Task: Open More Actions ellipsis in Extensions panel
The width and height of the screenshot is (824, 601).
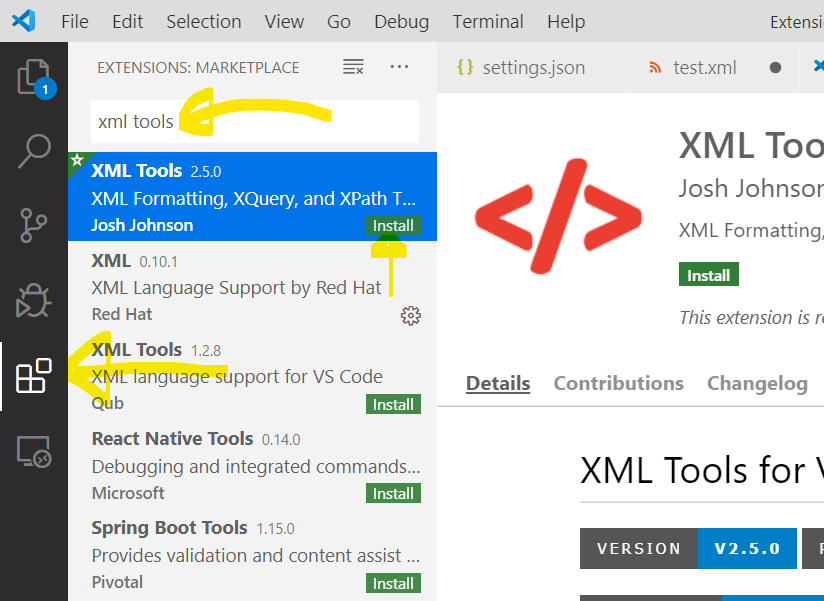Action: click(x=399, y=67)
